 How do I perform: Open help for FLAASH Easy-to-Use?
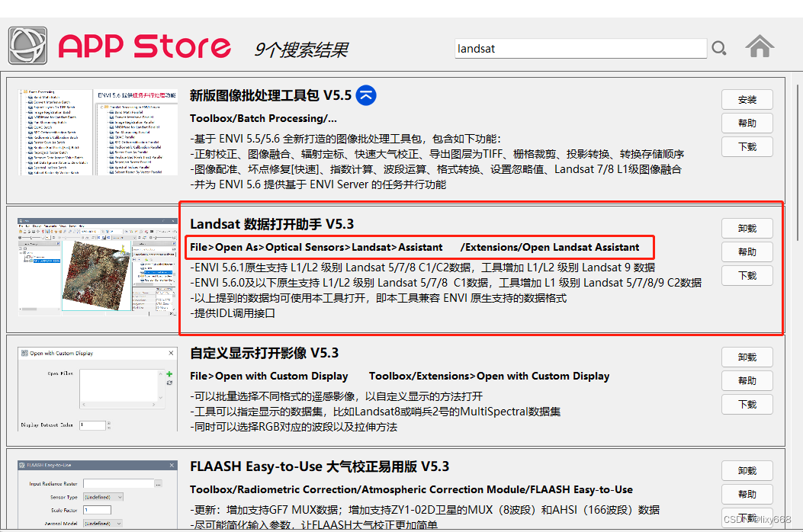(747, 495)
